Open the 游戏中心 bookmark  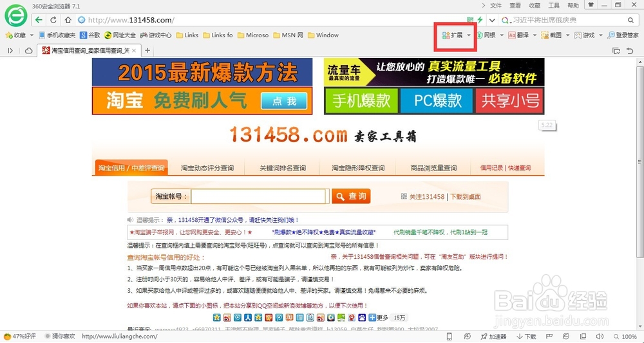156,35
